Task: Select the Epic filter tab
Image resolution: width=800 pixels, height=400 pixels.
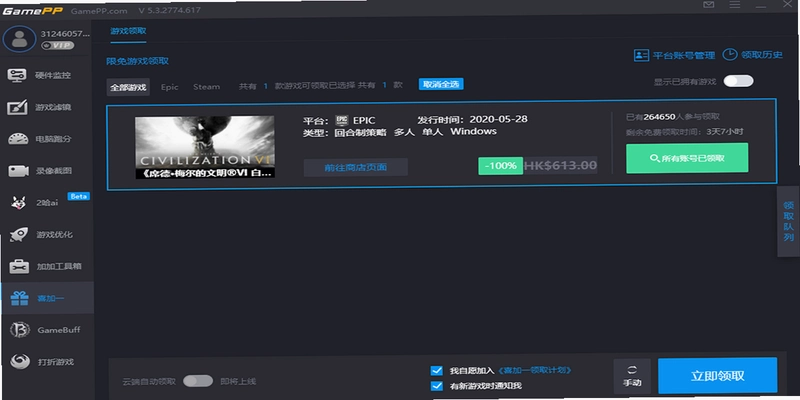Action: pyautogui.click(x=169, y=87)
